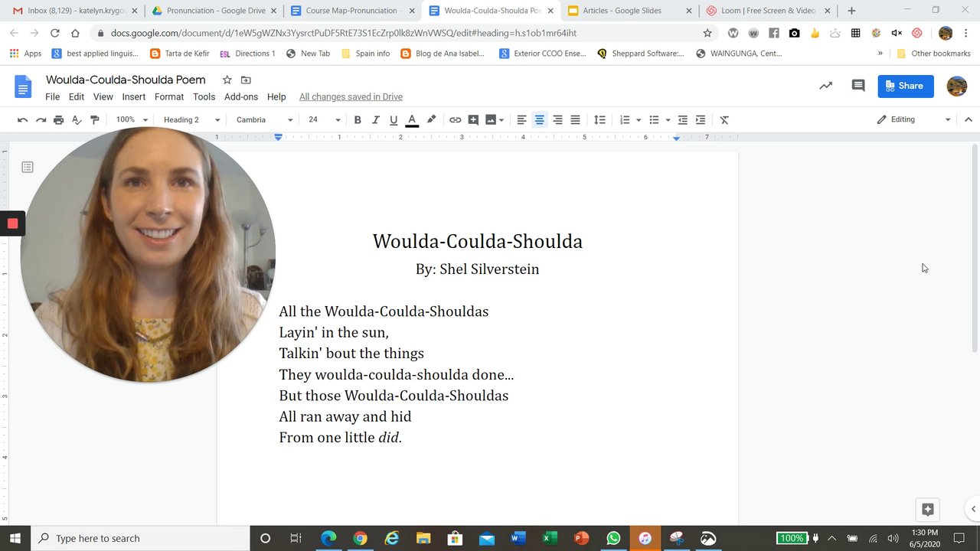Stop the Loom recording
The image size is (980, 551).
[x=12, y=223]
